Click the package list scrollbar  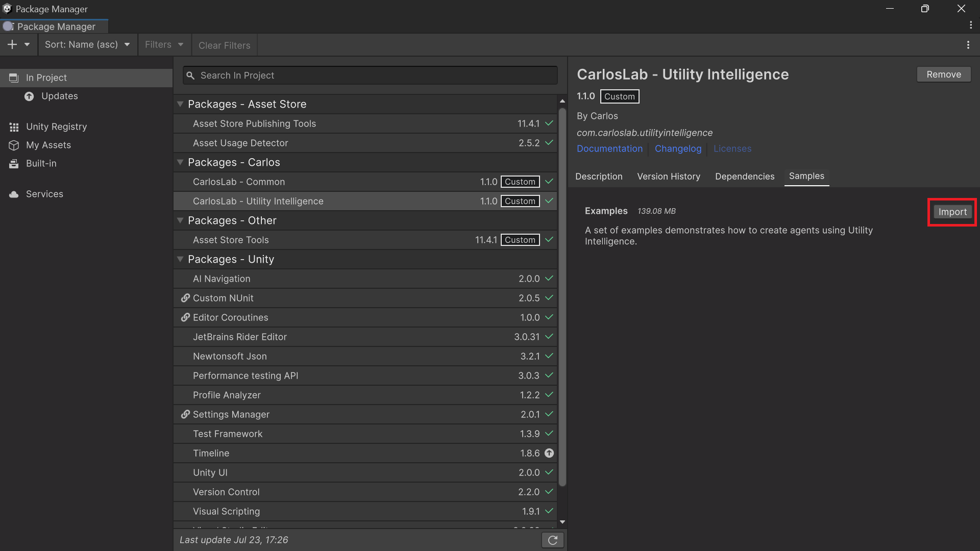point(562,297)
